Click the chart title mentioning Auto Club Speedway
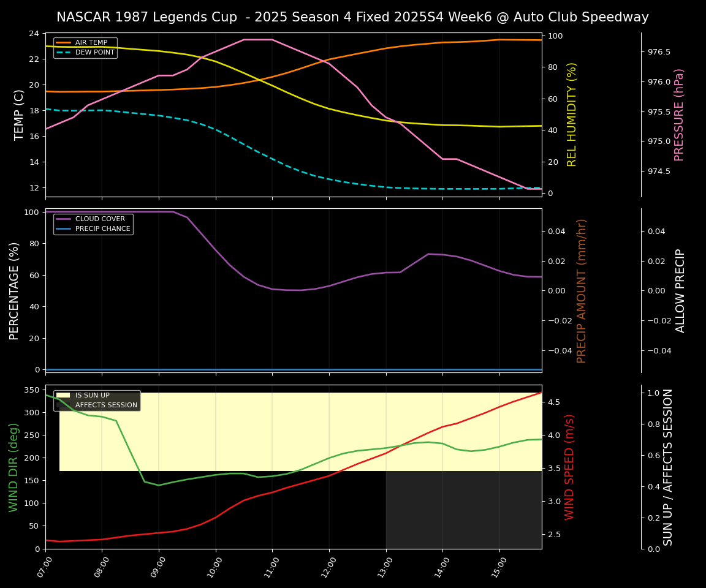 click(x=352, y=17)
